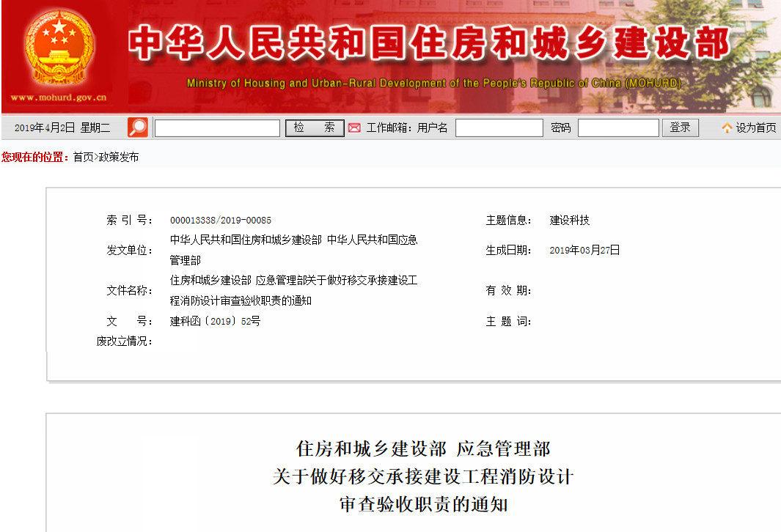
Task: Click the 建设科技 subject information value
Action: [570, 221]
